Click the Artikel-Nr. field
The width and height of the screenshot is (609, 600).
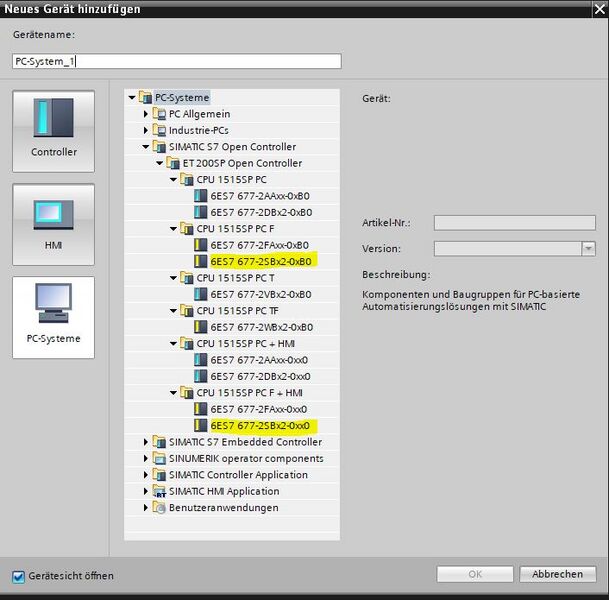tap(514, 223)
